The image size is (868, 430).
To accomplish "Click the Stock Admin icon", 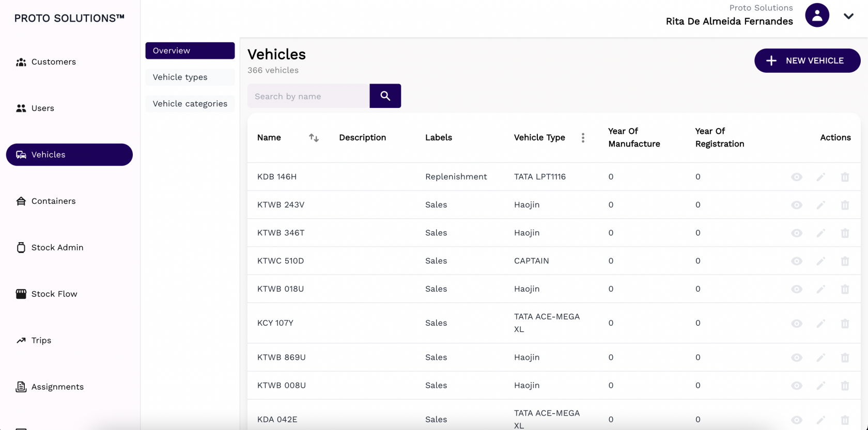I will click(21, 248).
